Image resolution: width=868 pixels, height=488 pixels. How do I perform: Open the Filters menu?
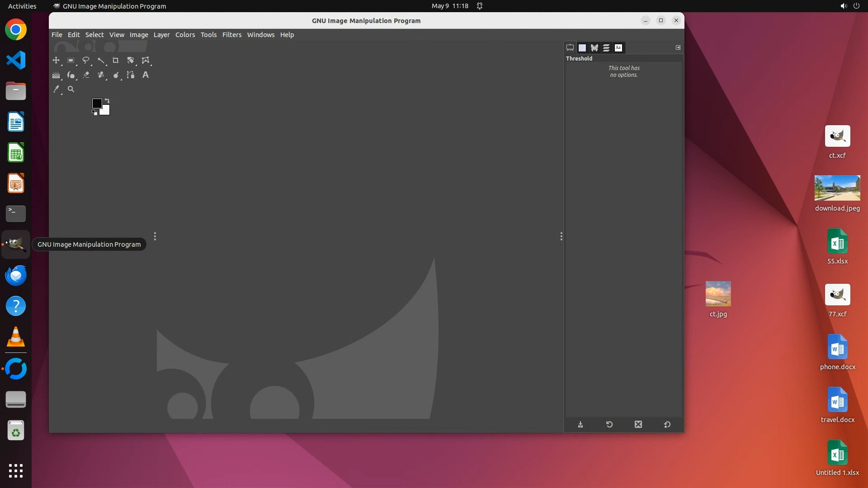point(231,35)
